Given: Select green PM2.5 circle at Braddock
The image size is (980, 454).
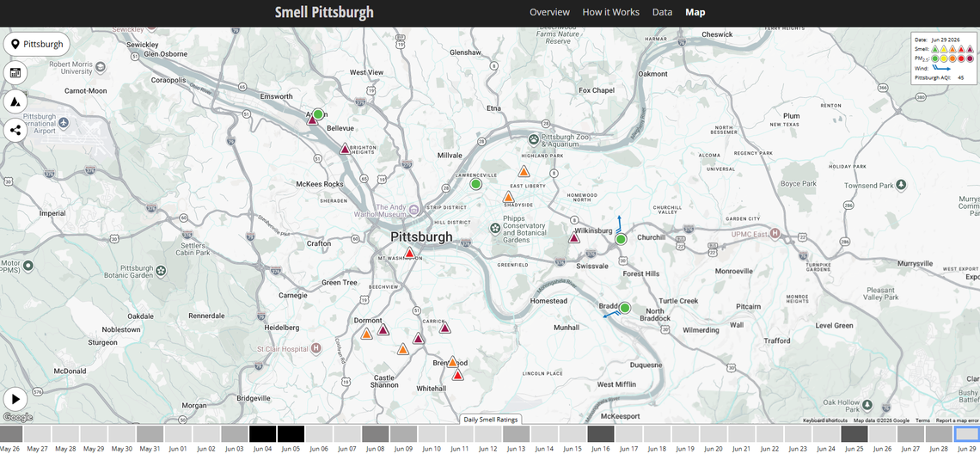Looking at the screenshot, I should click(x=624, y=308).
